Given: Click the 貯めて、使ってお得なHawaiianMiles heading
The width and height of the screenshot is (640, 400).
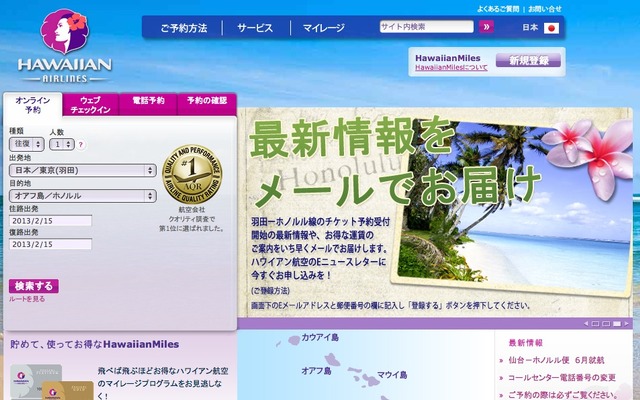Looking at the screenshot, I should tap(95, 344).
